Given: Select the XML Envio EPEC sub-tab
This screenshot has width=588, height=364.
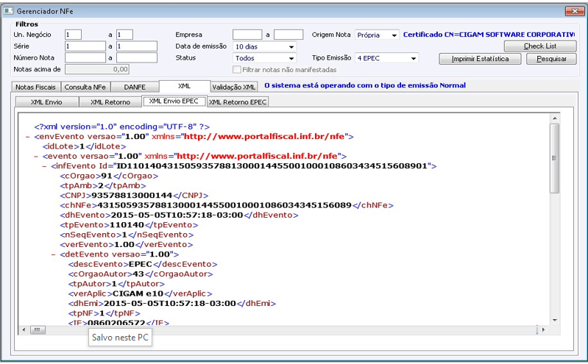Looking at the screenshot, I should 174,101.
